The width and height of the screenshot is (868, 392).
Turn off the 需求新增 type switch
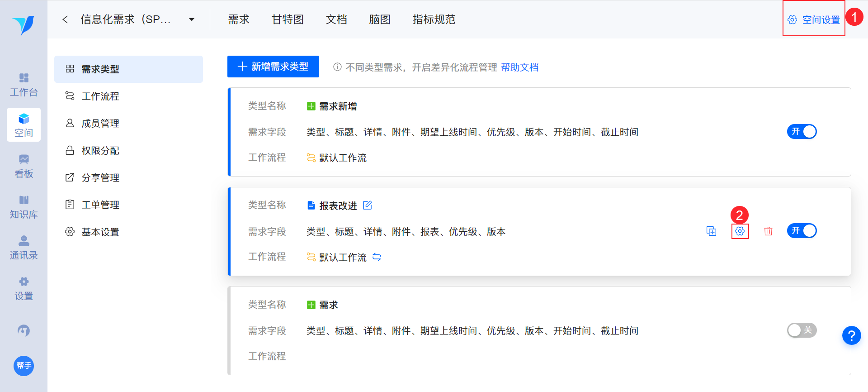802,132
